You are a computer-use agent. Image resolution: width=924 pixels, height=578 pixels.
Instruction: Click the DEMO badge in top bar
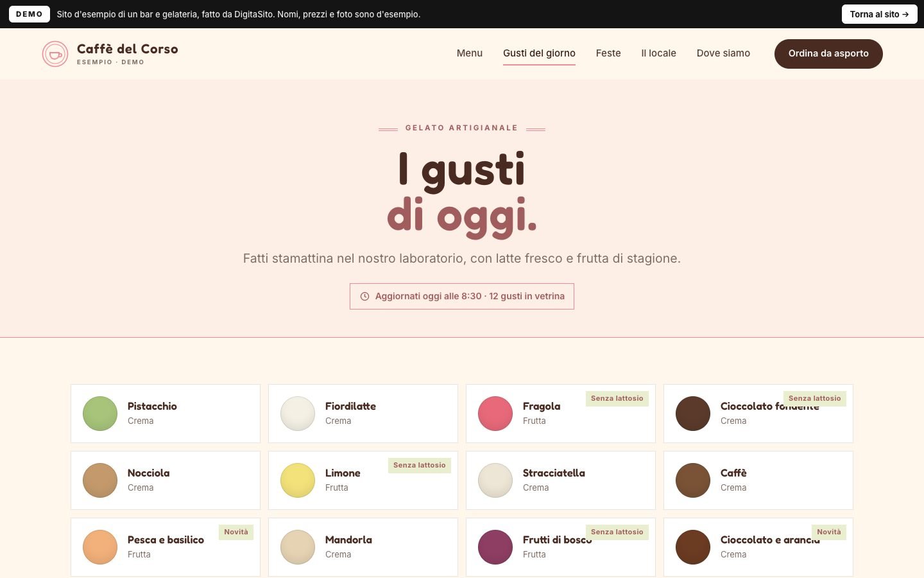coord(30,14)
